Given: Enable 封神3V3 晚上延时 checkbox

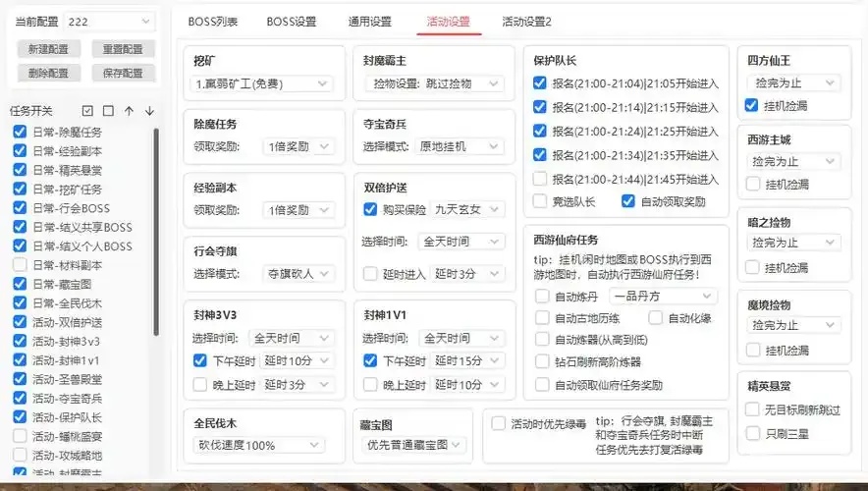Looking at the screenshot, I should pyautogui.click(x=200, y=384).
